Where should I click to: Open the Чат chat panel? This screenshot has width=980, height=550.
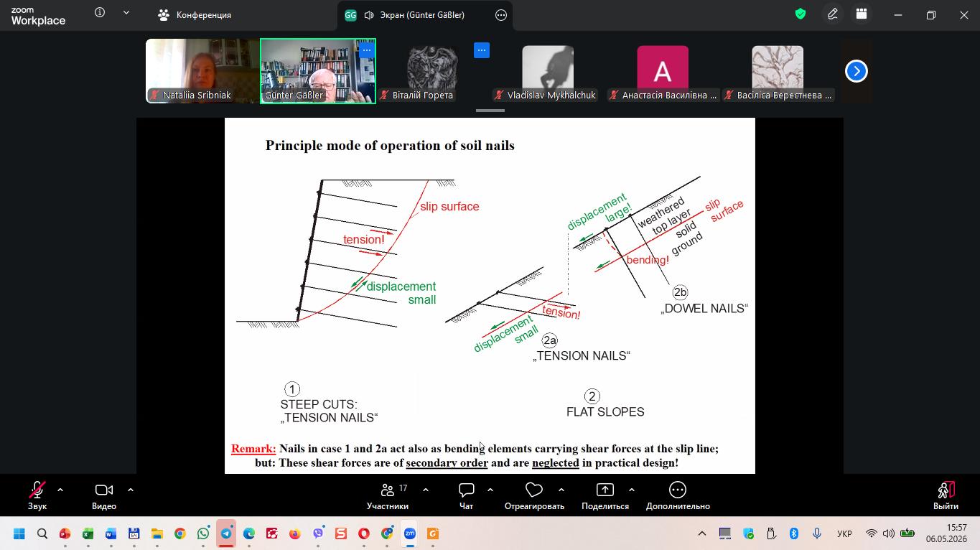[x=467, y=495]
